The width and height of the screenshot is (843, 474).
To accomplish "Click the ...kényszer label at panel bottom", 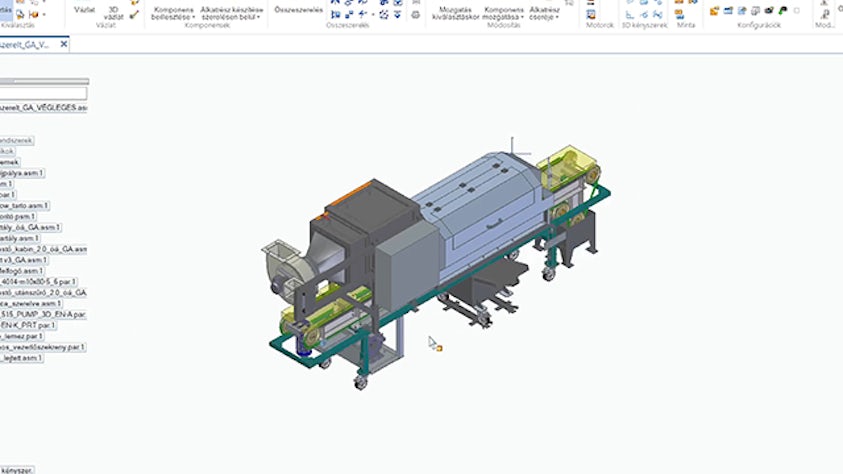I will point(17,470).
